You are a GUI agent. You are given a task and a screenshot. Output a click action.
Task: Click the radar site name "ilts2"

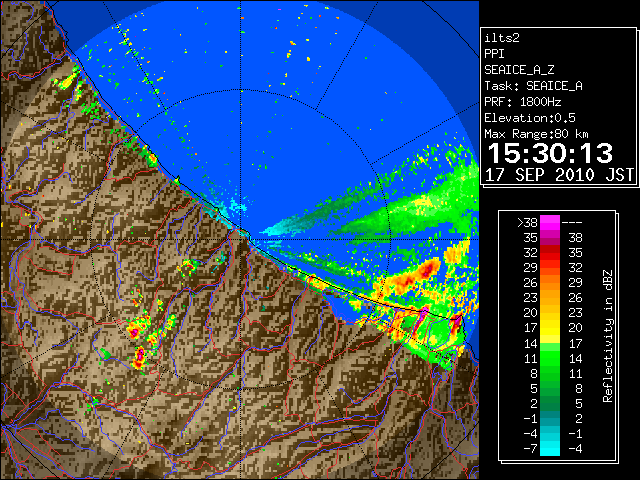pos(502,38)
